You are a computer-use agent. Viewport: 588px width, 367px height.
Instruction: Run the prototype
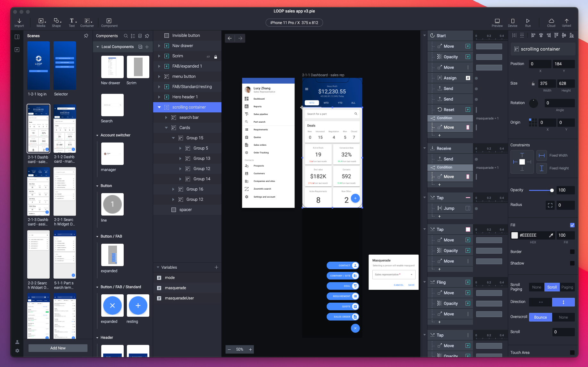(x=528, y=23)
